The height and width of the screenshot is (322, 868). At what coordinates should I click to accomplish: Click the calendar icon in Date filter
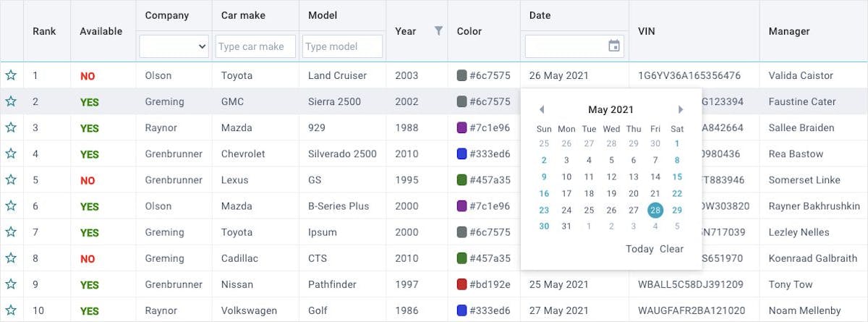[x=613, y=46]
